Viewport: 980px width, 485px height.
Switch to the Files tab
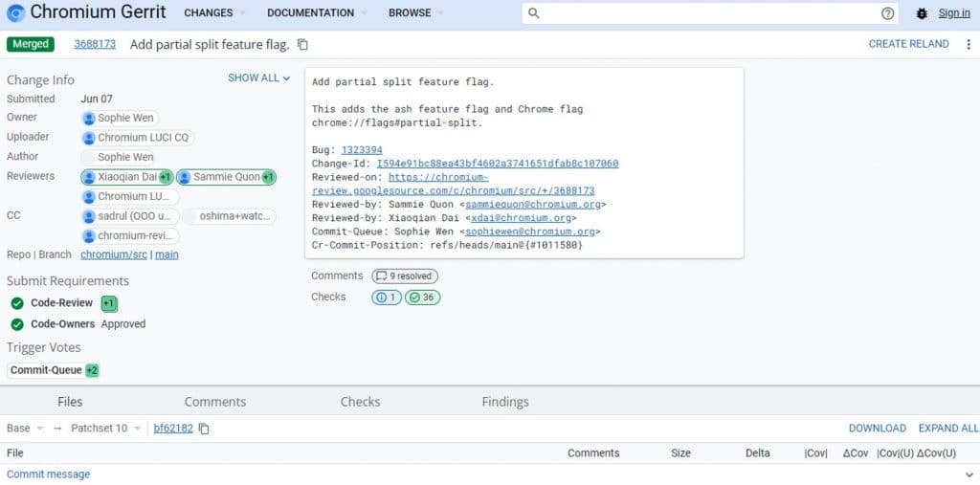70,402
